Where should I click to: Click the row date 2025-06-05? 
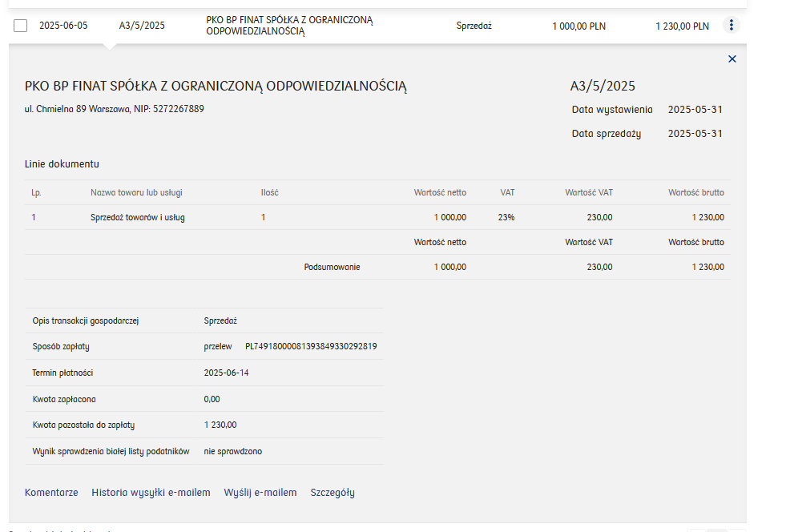(63, 25)
